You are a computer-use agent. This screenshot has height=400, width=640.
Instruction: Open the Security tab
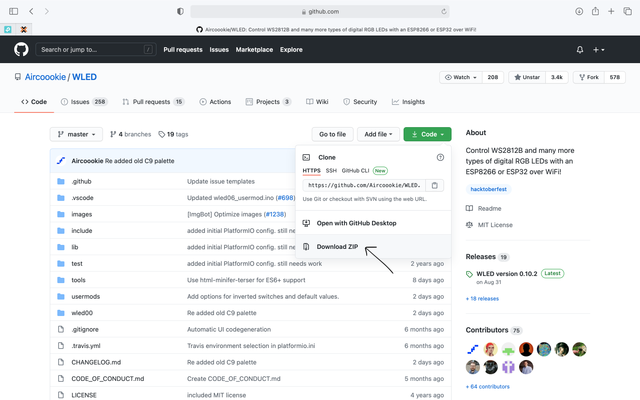pyautogui.click(x=360, y=102)
